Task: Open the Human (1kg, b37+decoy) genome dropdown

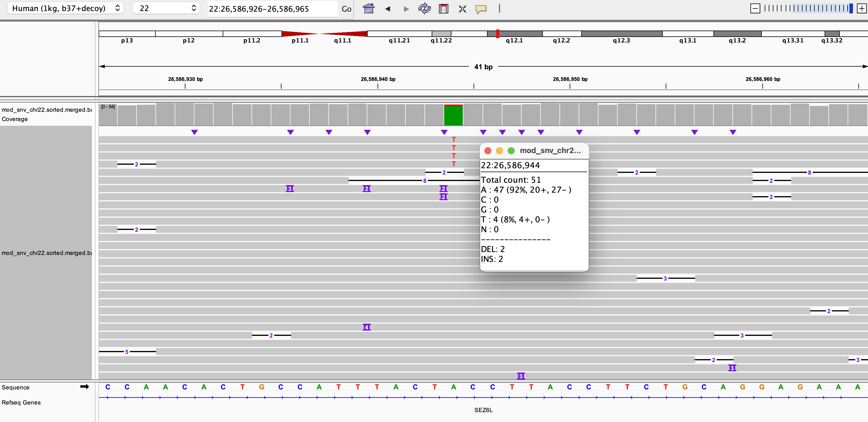Action: point(65,8)
